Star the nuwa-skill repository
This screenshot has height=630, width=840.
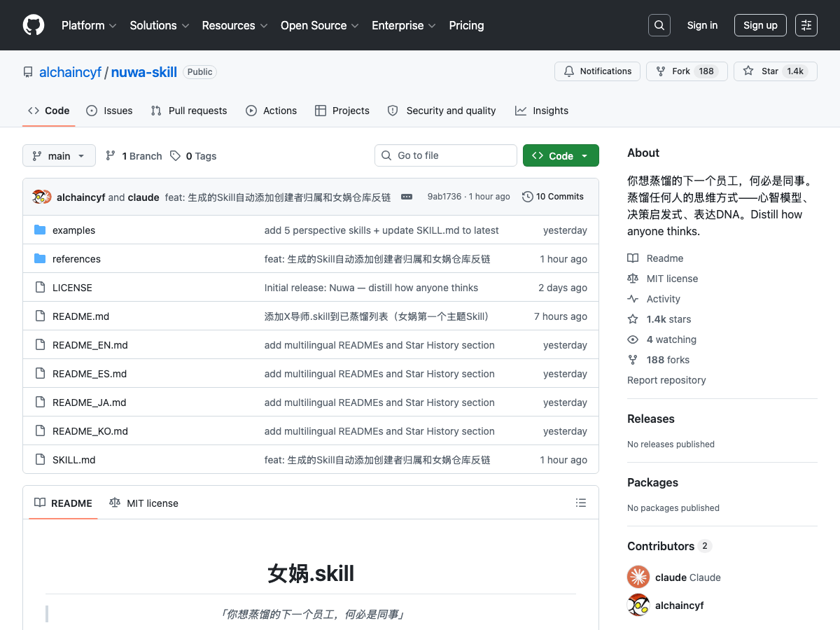point(776,71)
